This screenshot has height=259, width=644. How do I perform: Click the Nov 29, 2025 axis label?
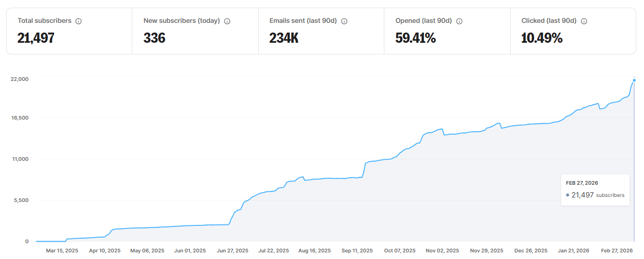[487, 250]
